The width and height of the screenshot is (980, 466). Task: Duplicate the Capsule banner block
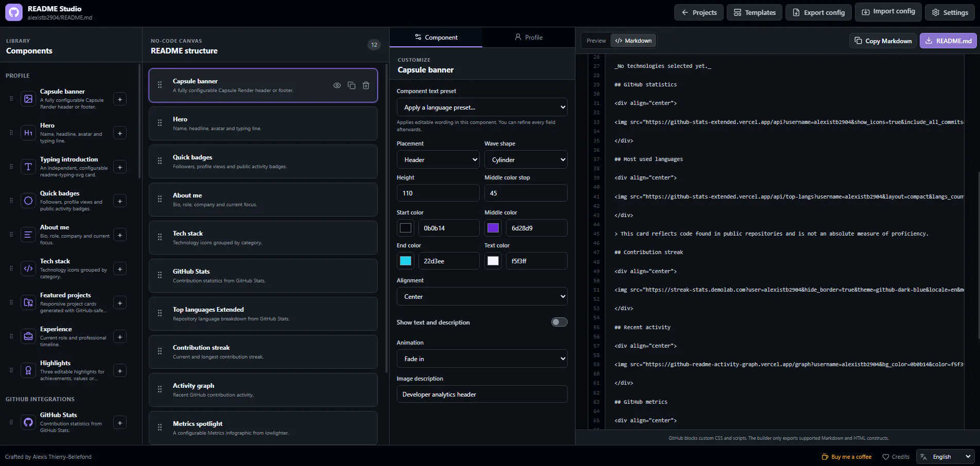[352, 85]
